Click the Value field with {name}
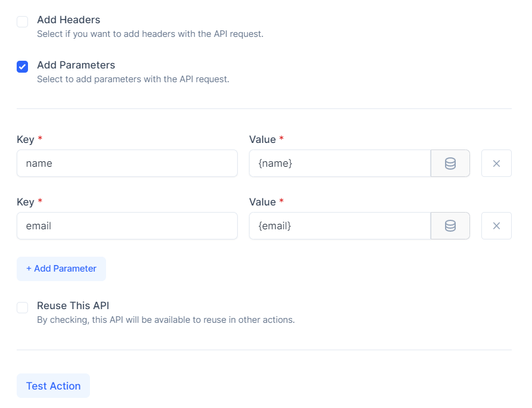 pos(340,163)
